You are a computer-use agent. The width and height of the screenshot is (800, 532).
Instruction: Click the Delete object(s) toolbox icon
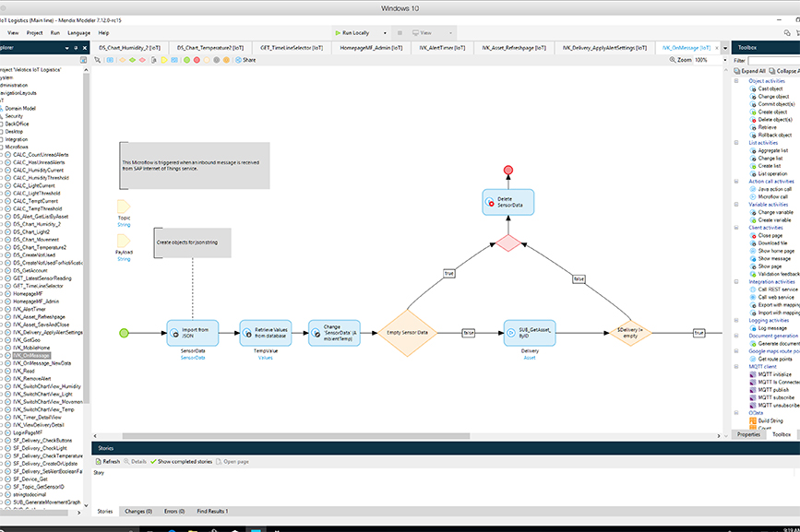[753, 120]
